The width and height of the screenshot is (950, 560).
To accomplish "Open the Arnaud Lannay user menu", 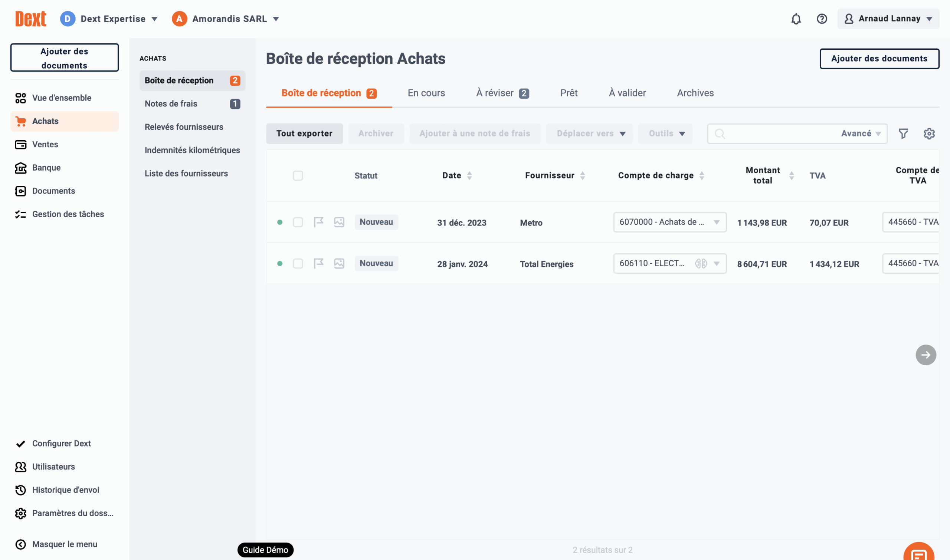I will coord(888,19).
